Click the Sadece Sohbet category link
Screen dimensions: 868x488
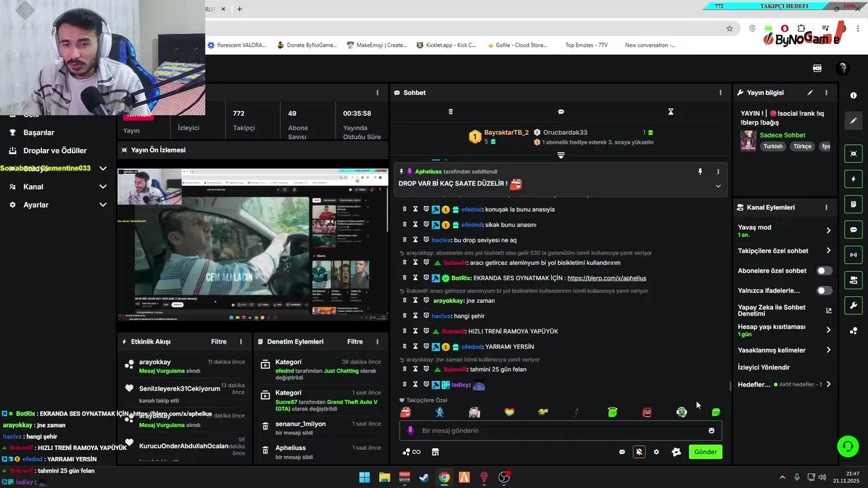[x=782, y=135]
